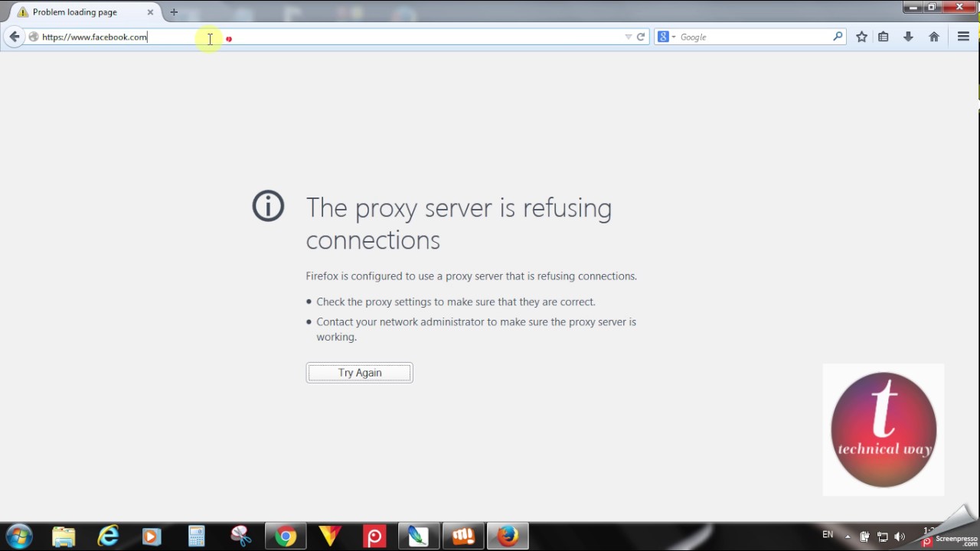
Task: Click the search magnifier icon
Action: tap(838, 37)
